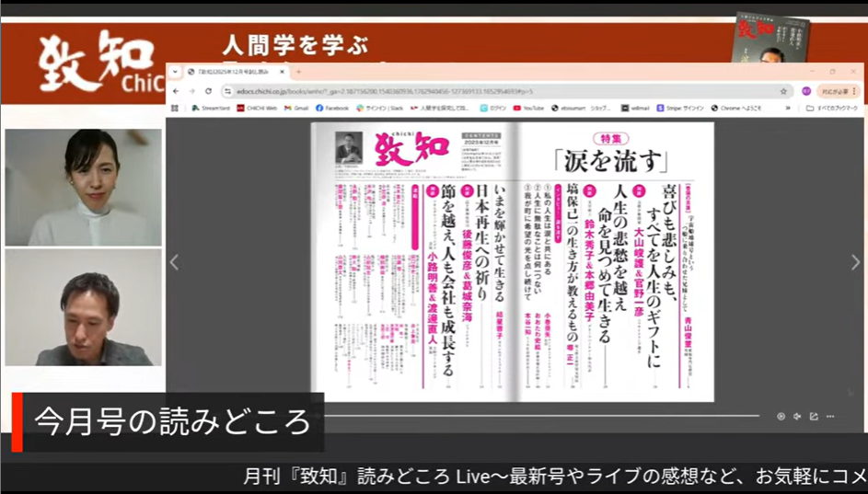The height and width of the screenshot is (494, 868).
Task: Bookmark this page with star icon
Action: (783, 91)
